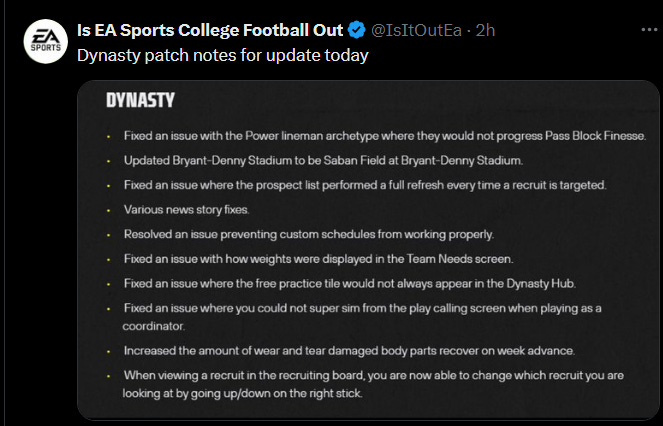Click the custom schedules fix note
The width and height of the screenshot is (663, 426).
[309, 234]
